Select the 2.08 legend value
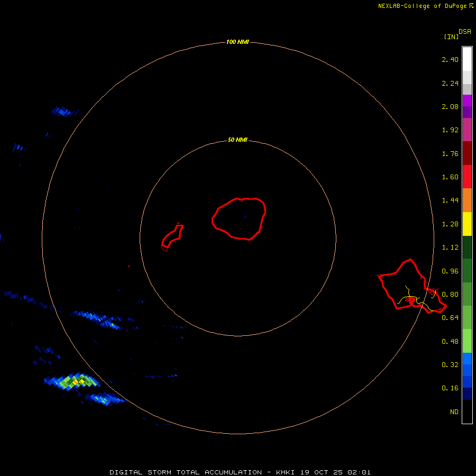This screenshot has height=476, width=476. tap(450, 106)
